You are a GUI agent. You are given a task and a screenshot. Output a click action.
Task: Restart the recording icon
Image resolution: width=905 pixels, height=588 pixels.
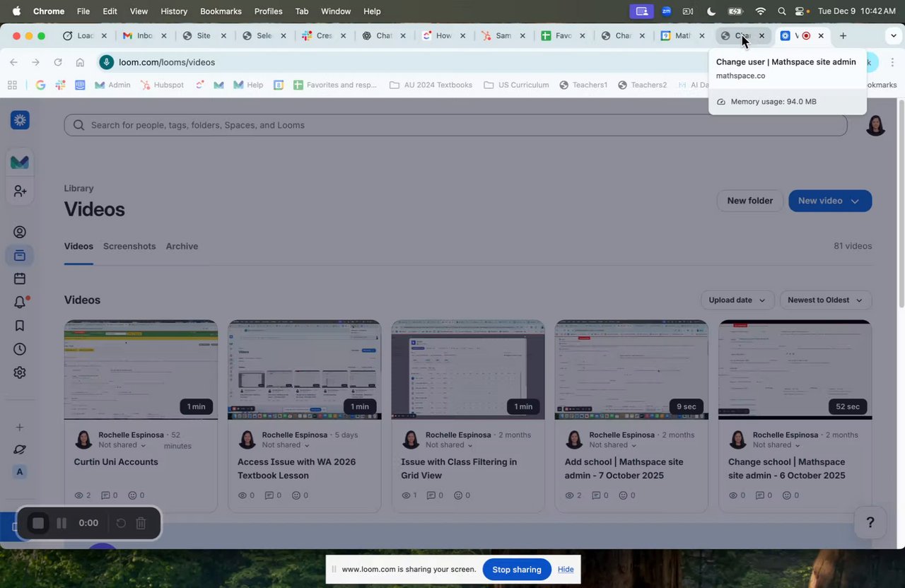pos(121,523)
